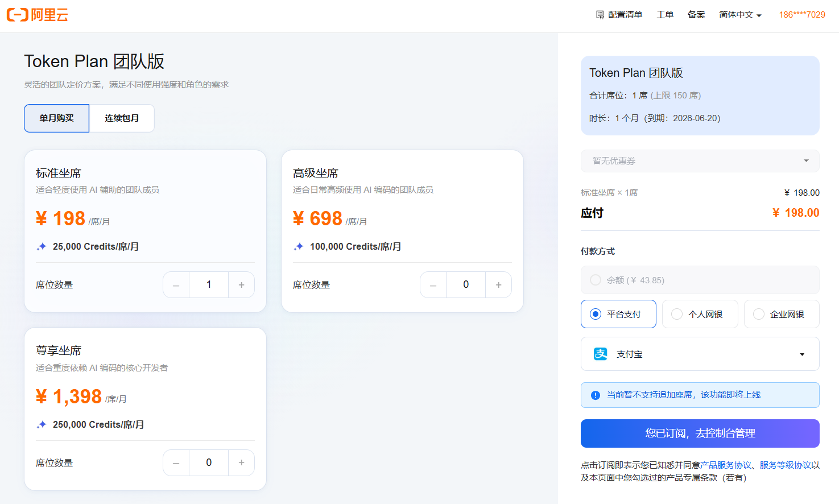Switch to the 单月购买 tab
Viewport: 839px width, 504px height.
57,118
